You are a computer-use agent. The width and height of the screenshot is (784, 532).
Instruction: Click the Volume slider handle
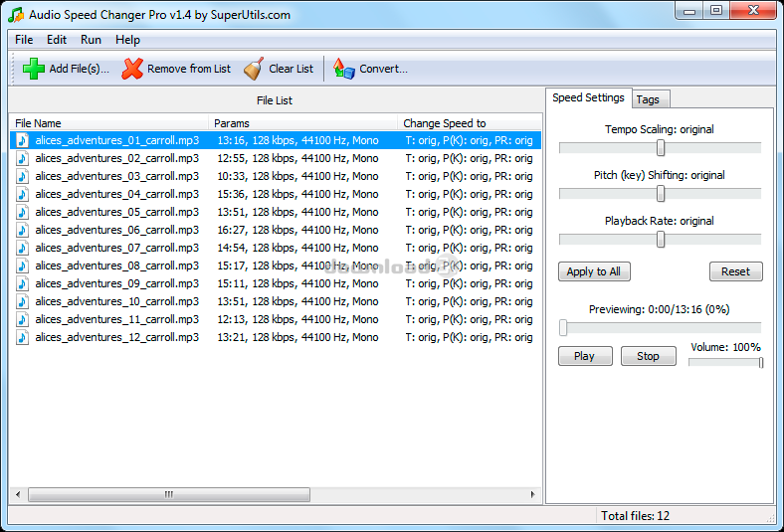pyautogui.click(x=760, y=362)
